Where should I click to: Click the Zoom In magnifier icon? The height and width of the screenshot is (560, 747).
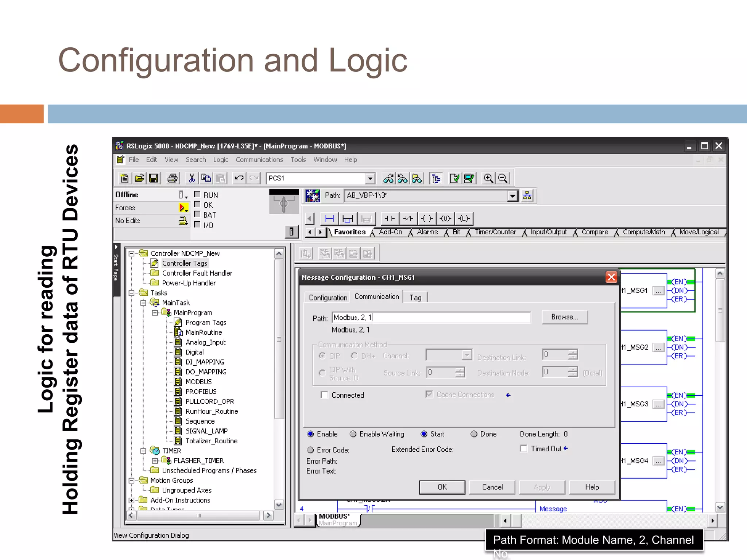tap(488, 178)
